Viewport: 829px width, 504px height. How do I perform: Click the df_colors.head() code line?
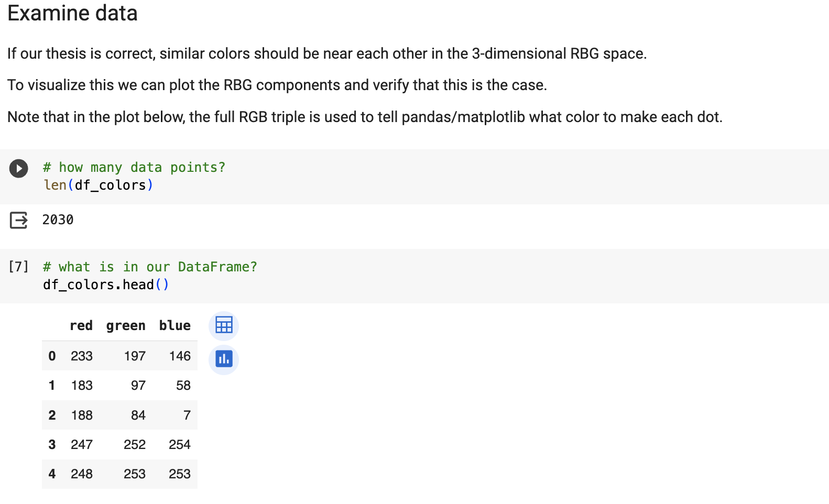105,284
